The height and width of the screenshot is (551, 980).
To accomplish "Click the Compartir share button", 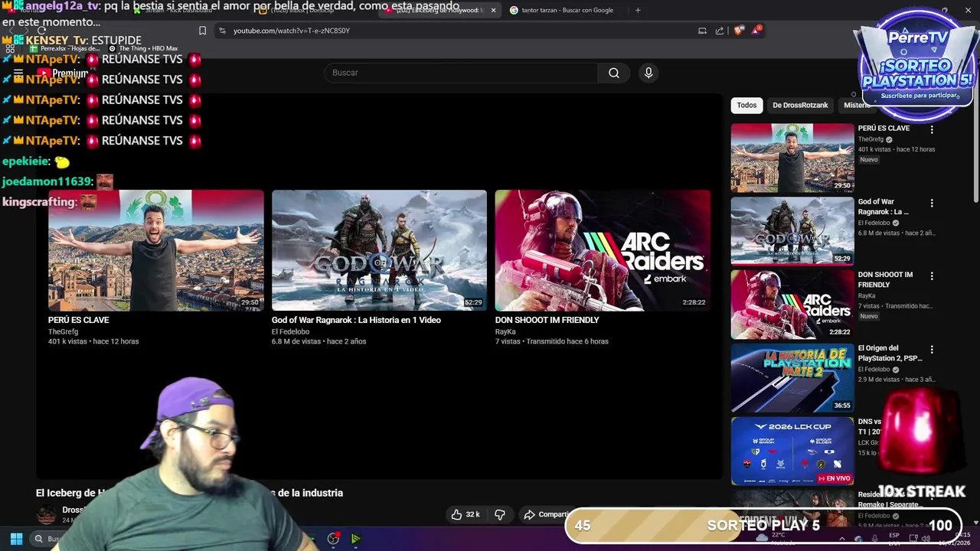I will point(546,514).
